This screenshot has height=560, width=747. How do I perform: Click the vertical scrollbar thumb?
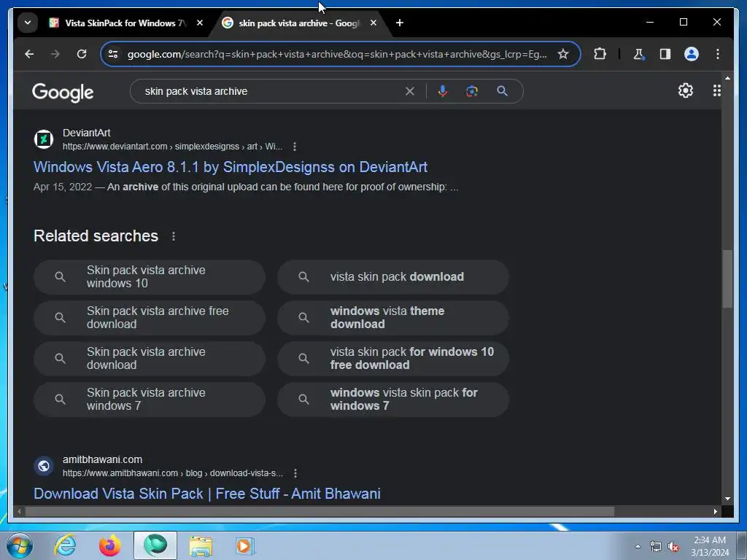[x=727, y=279]
